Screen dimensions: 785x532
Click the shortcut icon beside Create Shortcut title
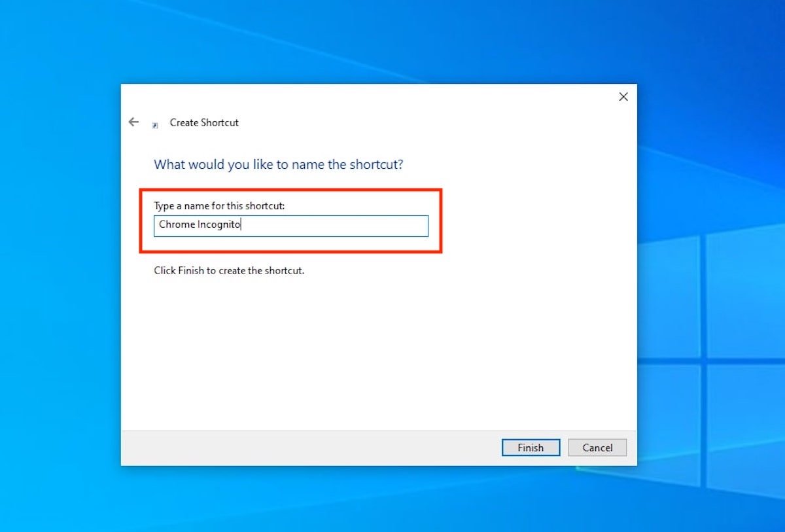(155, 125)
